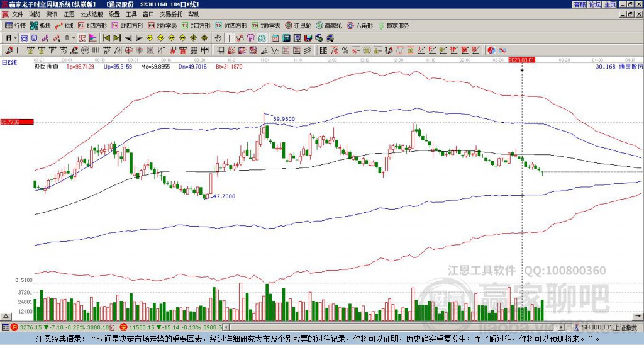Screen dimensions: 644x345
Task: Switch to the K线 chart view
Action: coord(64,25)
